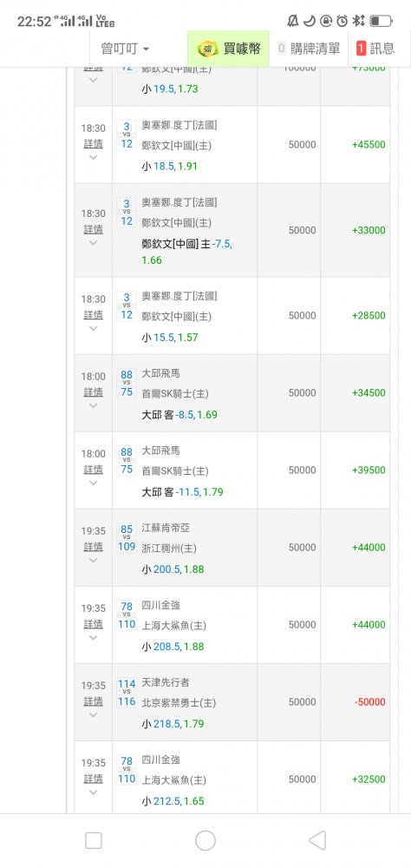The image size is (411, 868).
Task: Expand chevron under 詳情 for 天津先行者 row
Action: coord(93,714)
